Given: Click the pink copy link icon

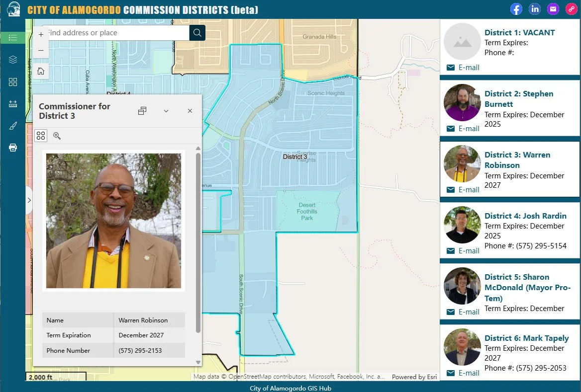Looking at the screenshot, I should (x=572, y=9).
